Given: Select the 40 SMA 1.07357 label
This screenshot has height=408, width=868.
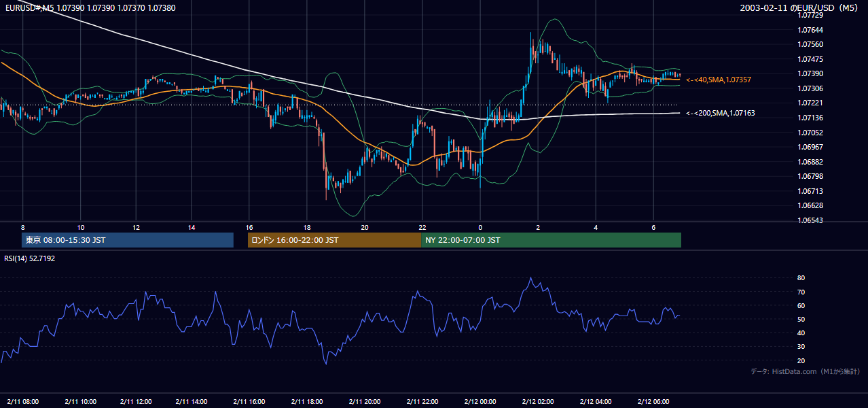Looking at the screenshot, I should (x=719, y=80).
